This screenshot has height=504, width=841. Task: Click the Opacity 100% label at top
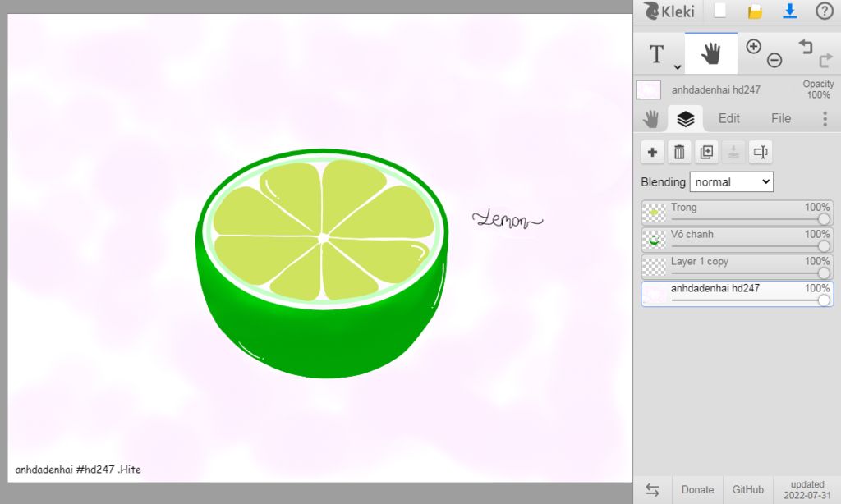(x=818, y=89)
